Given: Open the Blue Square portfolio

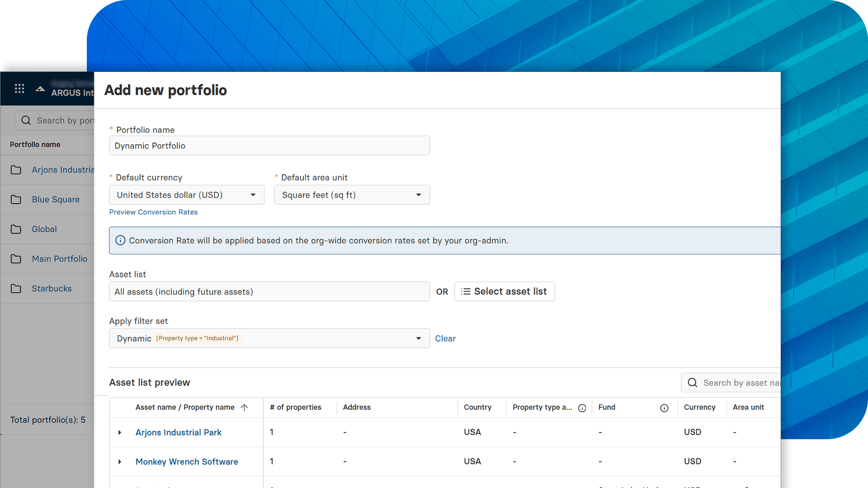Looking at the screenshot, I should click(x=56, y=199).
